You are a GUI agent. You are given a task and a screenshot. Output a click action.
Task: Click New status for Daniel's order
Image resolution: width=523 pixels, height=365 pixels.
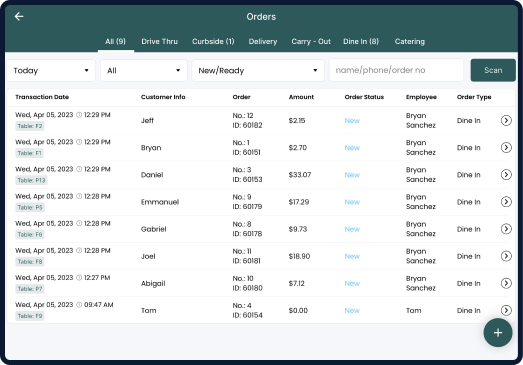pyautogui.click(x=352, y=175)
